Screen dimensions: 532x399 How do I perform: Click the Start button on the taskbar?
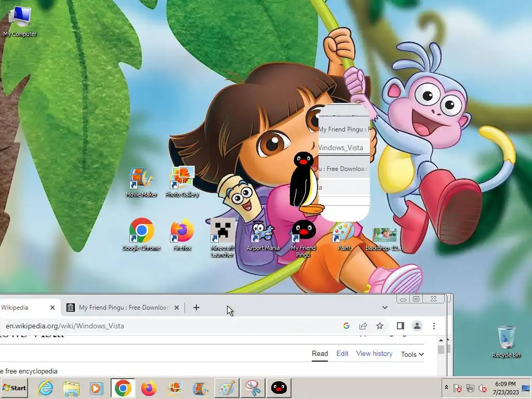(x=14, y=388)
